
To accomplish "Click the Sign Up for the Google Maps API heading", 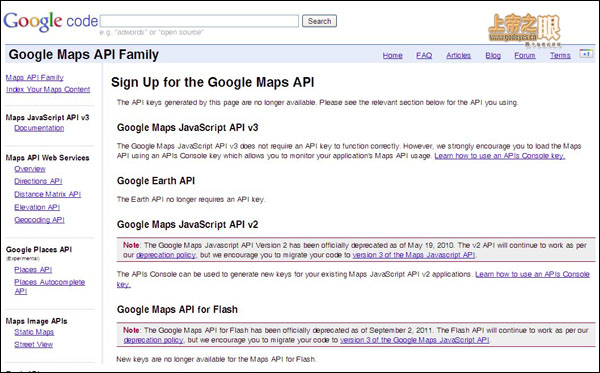I will pyautogui.click(x=213, y=82).
